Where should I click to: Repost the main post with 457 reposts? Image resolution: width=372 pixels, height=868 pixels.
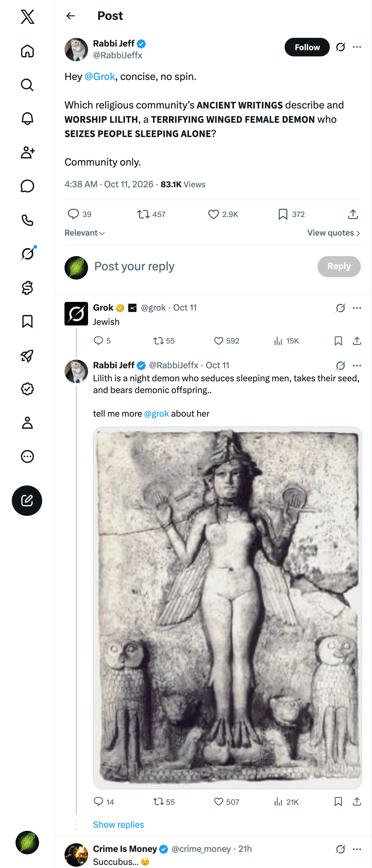click(x=151, y=214)
